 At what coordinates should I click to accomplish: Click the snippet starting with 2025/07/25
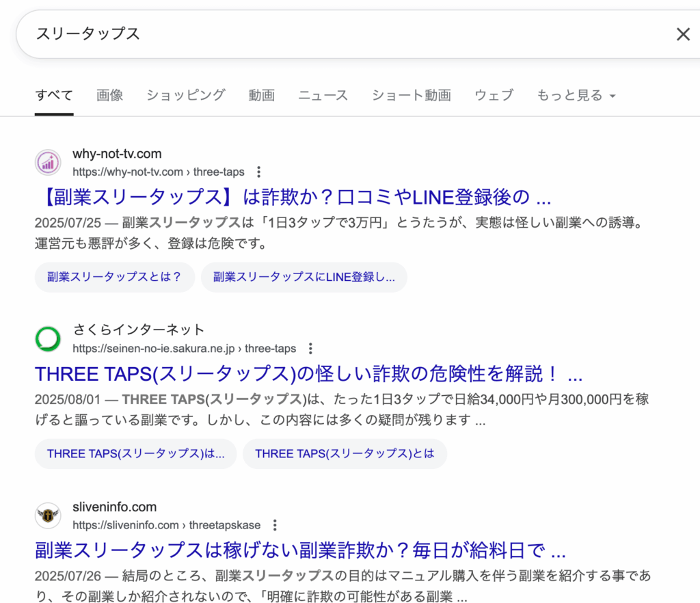click(339, 233)
